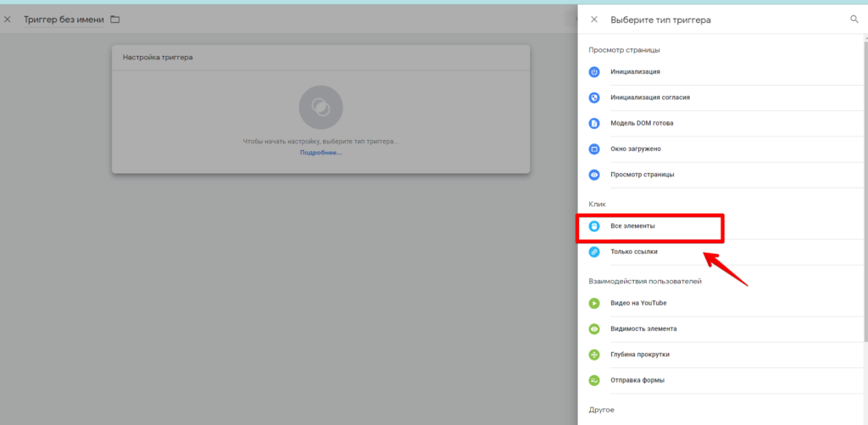Screen dimensions: 868x425
Task: Click the Видео на YouTube play icon
Action: pos(594,303)
